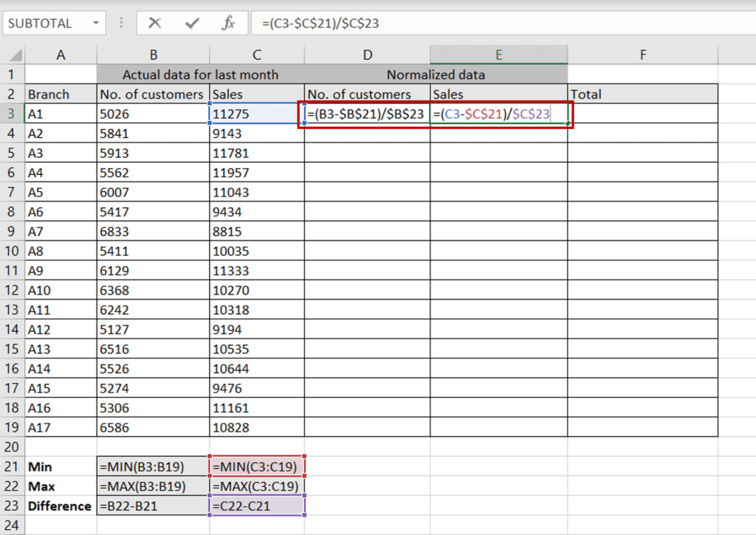Select cell with value 10828
Viewport: 756px width, 535px height.
pos(257,427)
